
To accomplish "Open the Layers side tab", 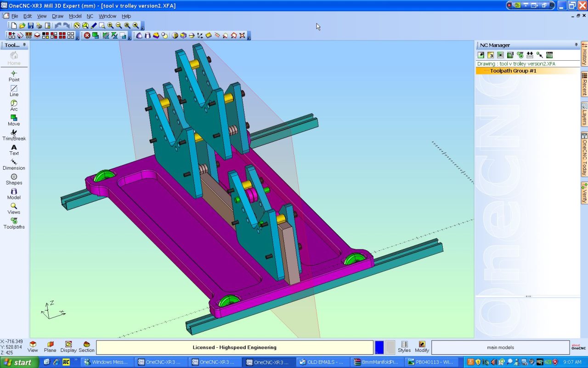I will pyautogui.click(x=583, y=114).
